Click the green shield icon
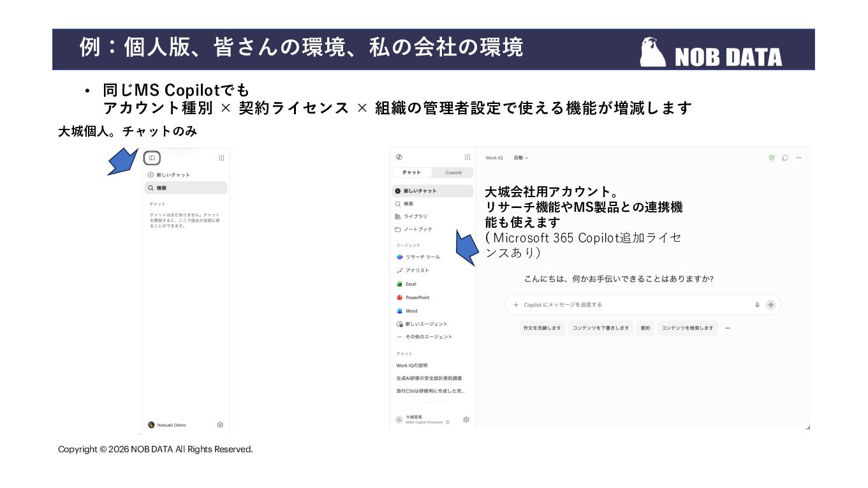 (772, 158)
